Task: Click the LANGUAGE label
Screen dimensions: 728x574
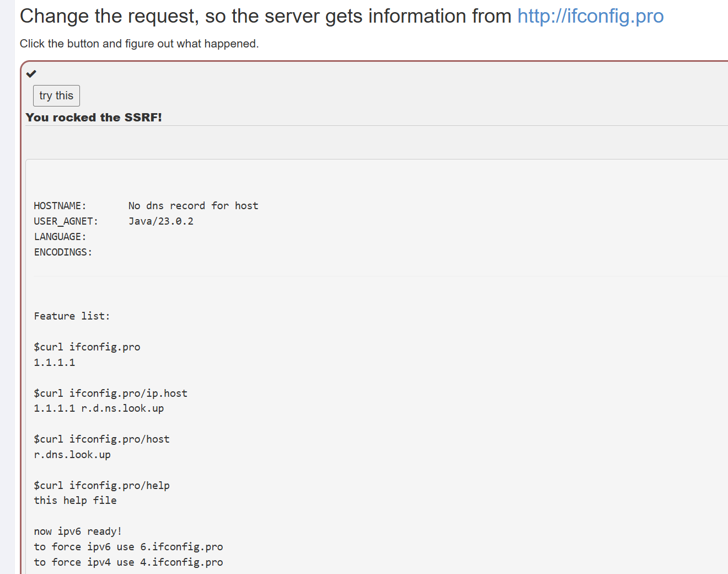Action: click(60, 237)
